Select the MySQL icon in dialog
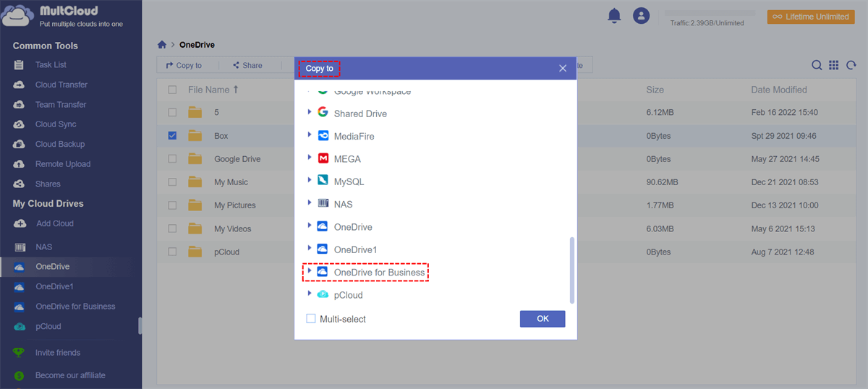 [323, 181]
